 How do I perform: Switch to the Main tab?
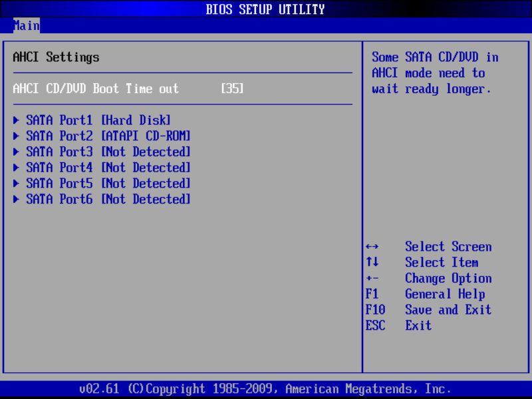pos(27,26)
